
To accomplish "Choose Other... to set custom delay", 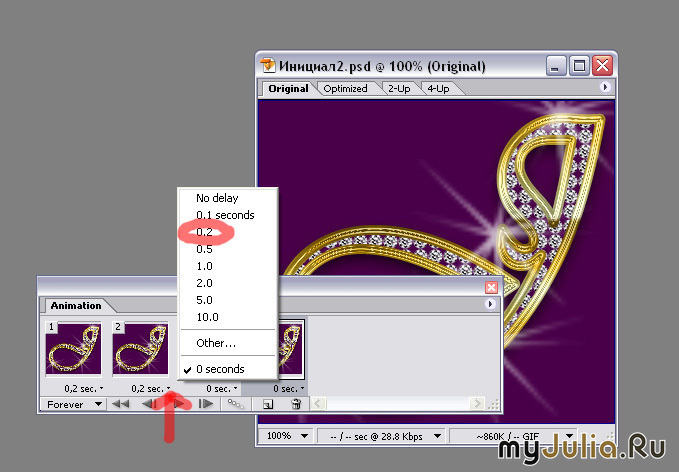I will coord(228,343).
